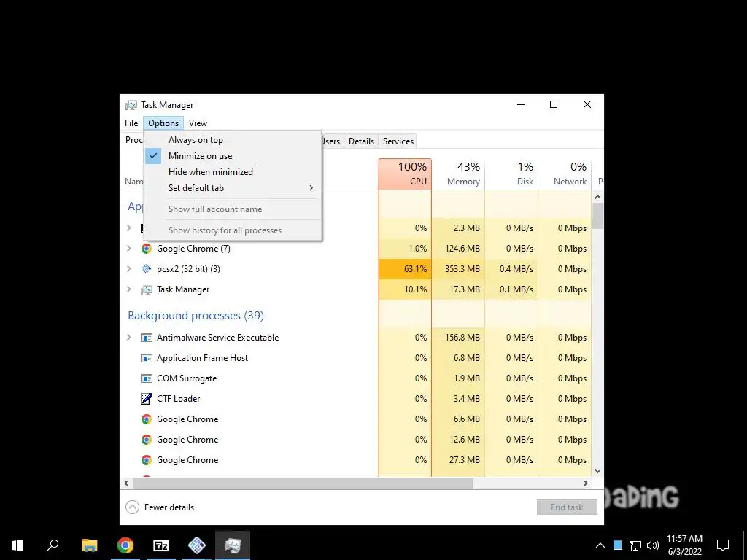Image resolution: width=747 pixels, height=560 pixels.
Task: Switch to the Details tab
Action: 361,141
